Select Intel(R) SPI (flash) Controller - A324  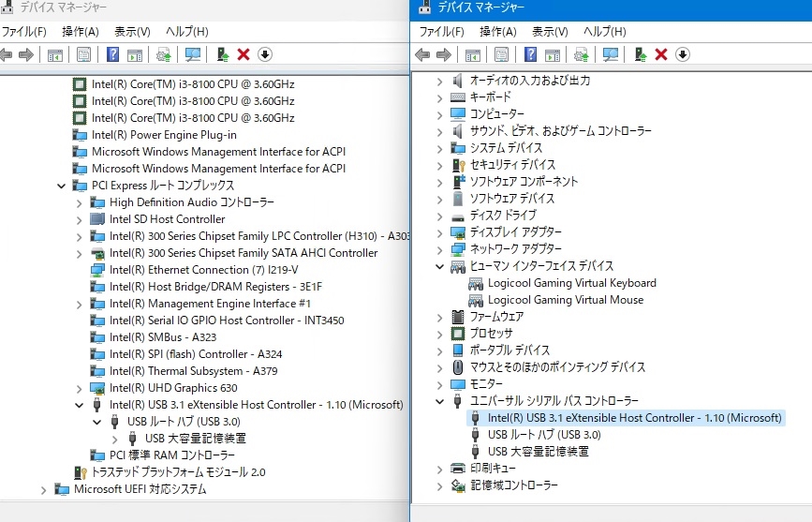[196, 354]
